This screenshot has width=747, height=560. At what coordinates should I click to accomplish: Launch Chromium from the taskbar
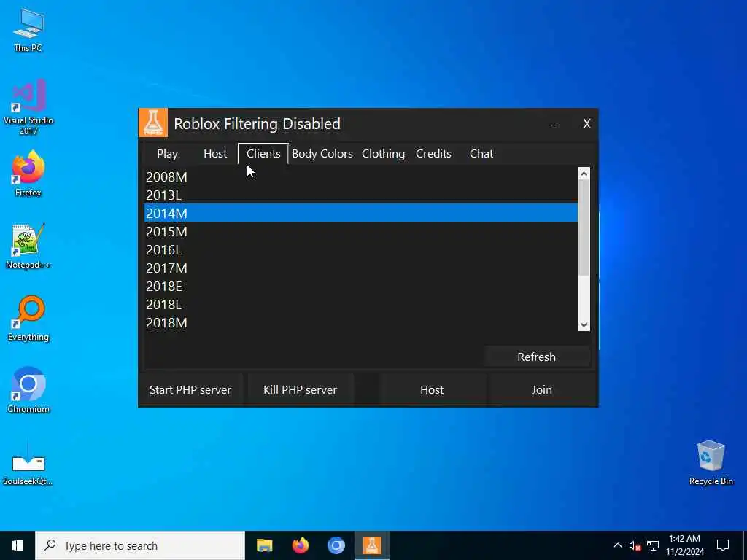(x=336, y=545)
